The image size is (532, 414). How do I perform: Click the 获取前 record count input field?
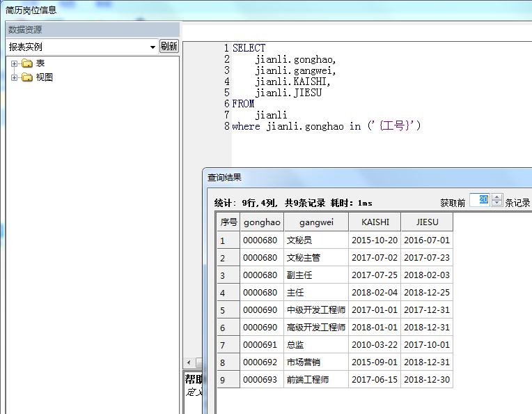tap(480, 201)
